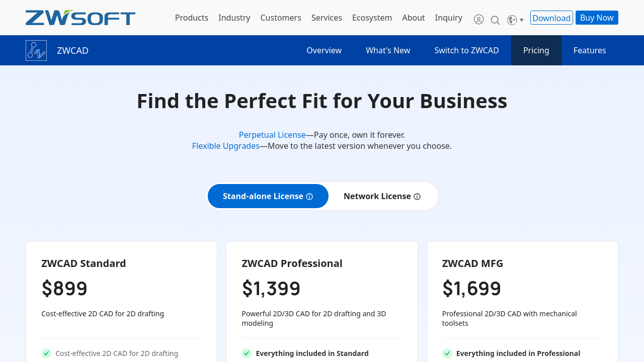Click info icon beside Network License
Screen dimensions: 644x362
[x=417, y=197]
